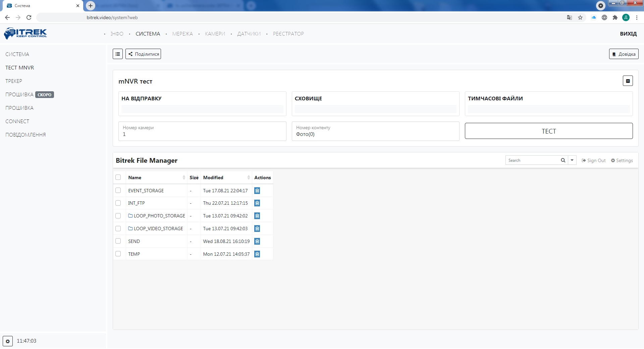Click the trash icon for the SEND row
Screen dimensions: 644x349
[257, 241]
